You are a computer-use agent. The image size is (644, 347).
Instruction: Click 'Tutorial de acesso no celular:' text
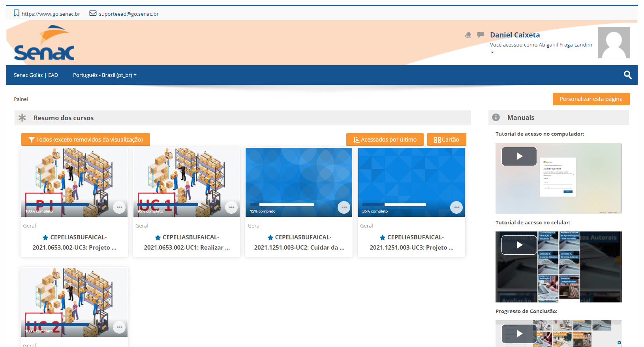pyautogui.click(x=533, y=222)
